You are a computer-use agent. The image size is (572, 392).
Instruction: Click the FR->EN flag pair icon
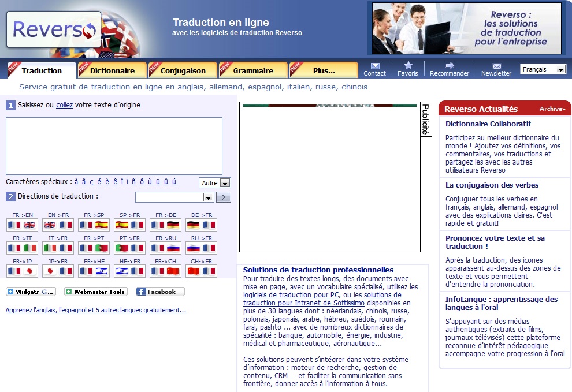click(23, 225)
